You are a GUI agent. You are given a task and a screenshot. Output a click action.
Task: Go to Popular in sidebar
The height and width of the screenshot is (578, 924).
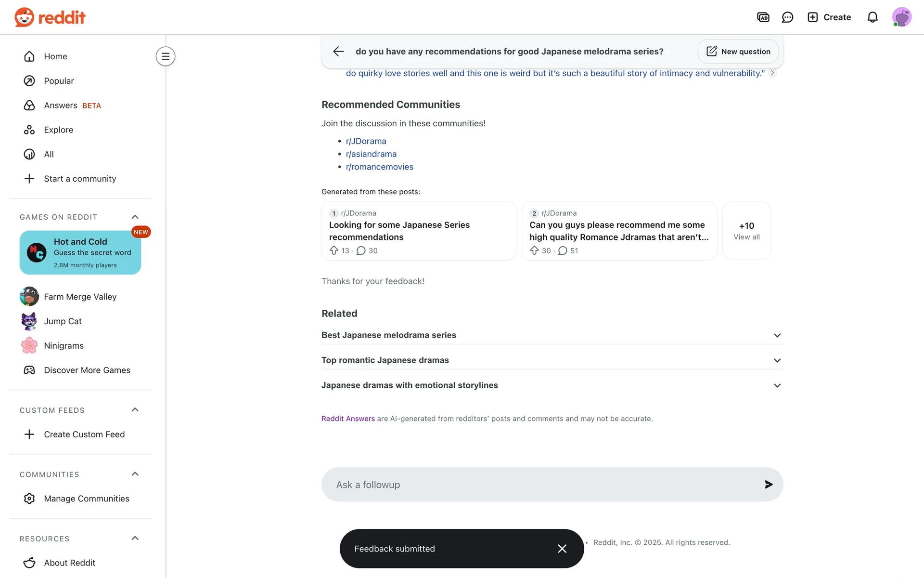59,81
